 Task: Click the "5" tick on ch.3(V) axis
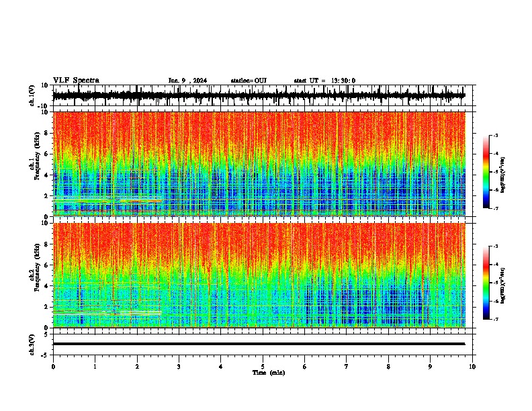(x=46, y=334)
